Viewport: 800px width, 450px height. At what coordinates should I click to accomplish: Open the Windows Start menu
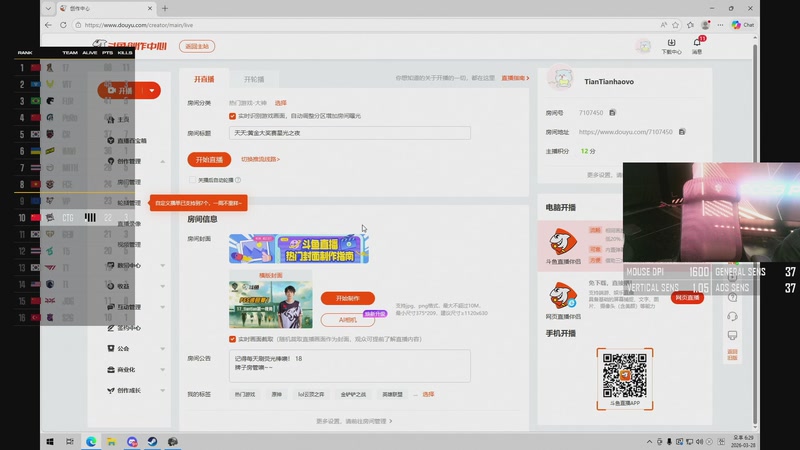(50, 441)
